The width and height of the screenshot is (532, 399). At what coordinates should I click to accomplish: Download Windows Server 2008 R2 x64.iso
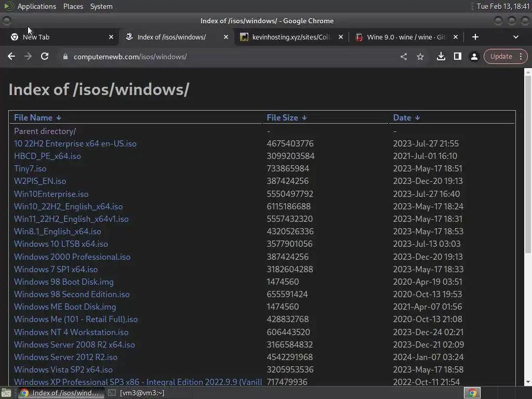pyautogui.click(x=74, y=345)
